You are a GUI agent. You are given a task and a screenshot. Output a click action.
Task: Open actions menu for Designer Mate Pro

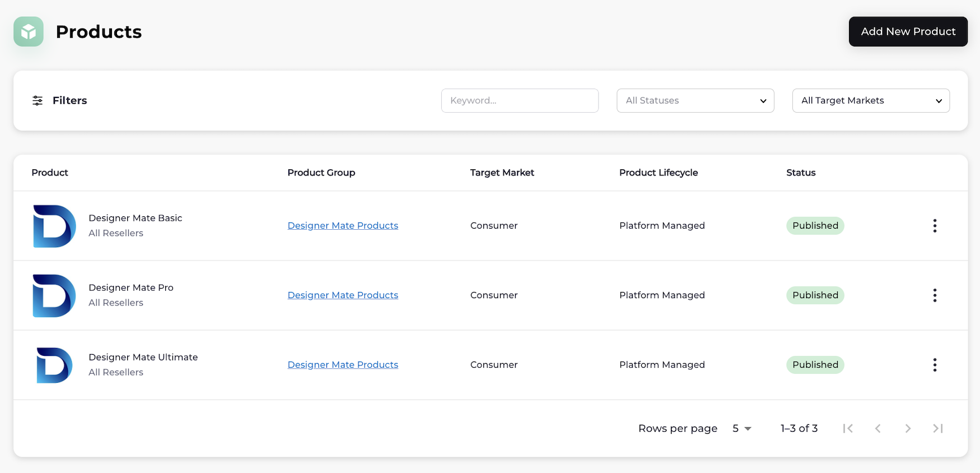(x=935, y=295)
